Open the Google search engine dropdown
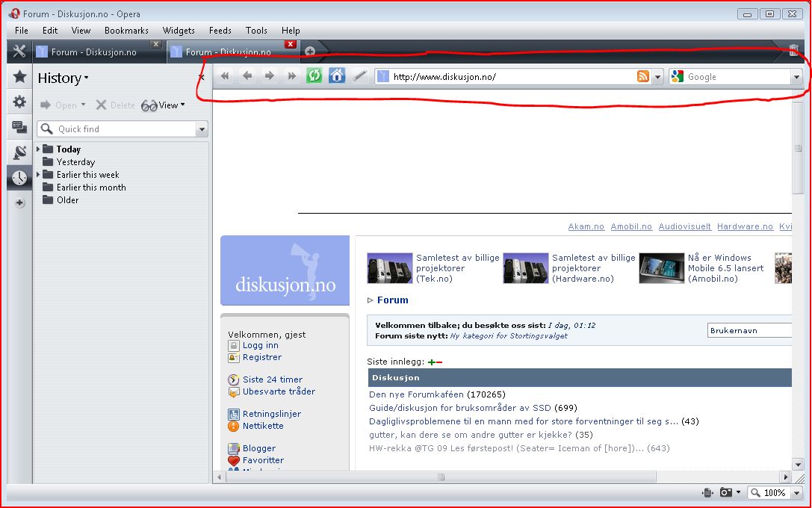This screenshot has height=508, width=812. tap(796, 77)
